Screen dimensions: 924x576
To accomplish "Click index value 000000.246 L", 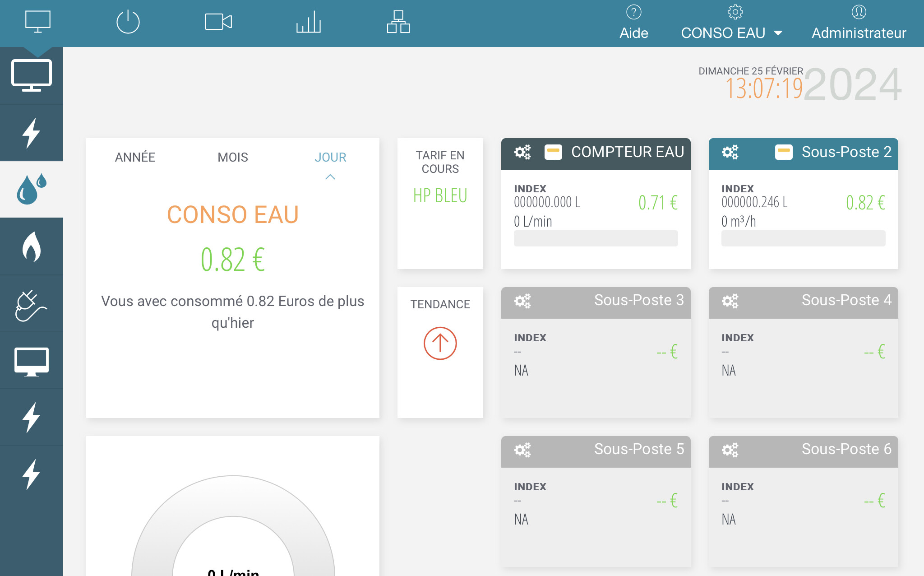I will coord(754,202).
